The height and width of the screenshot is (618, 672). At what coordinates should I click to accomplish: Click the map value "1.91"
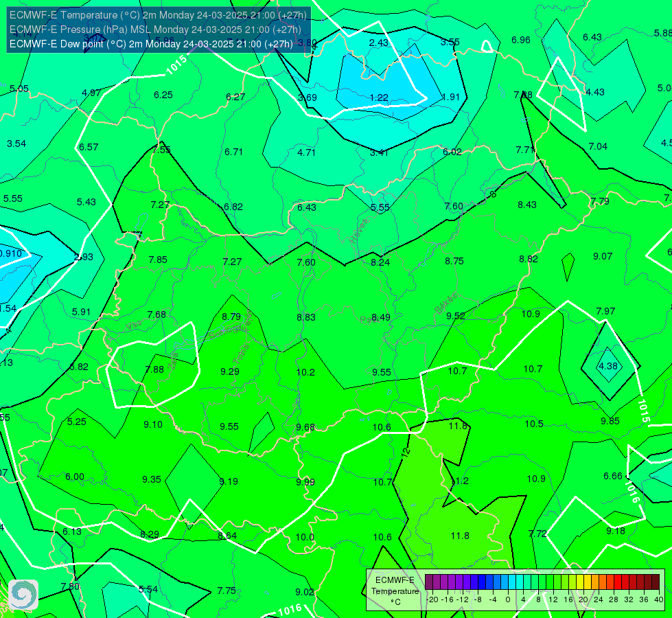point(450,98)
